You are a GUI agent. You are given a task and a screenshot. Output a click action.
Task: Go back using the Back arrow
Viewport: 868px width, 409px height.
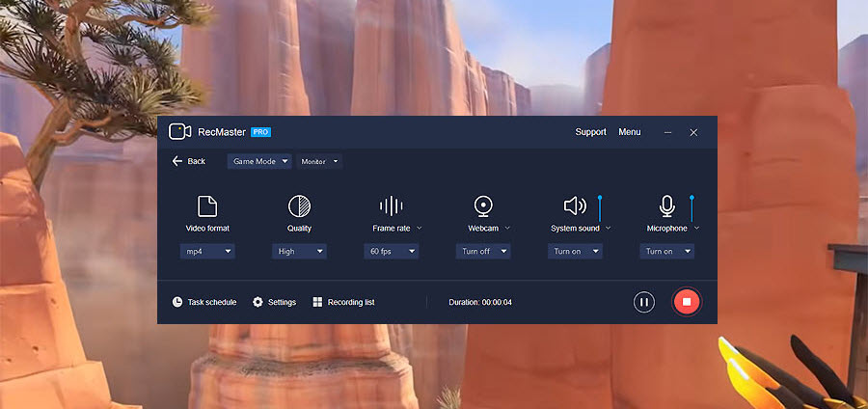(x=189, y=161)
